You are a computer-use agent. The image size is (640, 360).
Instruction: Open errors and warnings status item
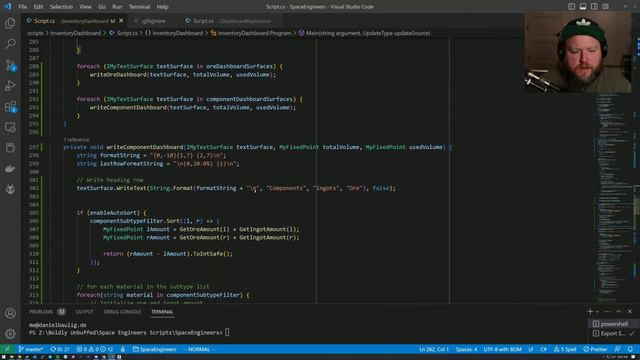[95, 349]
